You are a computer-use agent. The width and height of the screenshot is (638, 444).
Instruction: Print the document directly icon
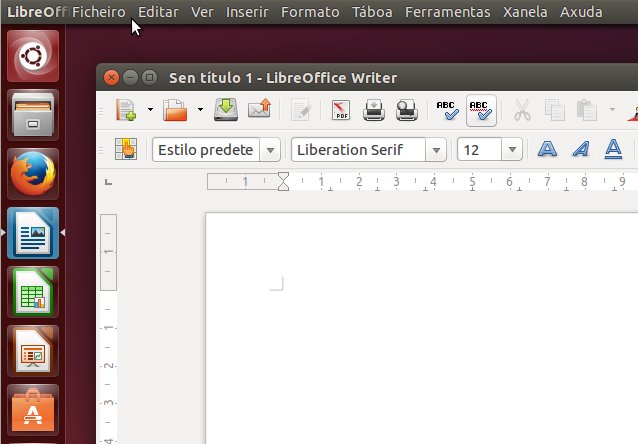(374, 110)
